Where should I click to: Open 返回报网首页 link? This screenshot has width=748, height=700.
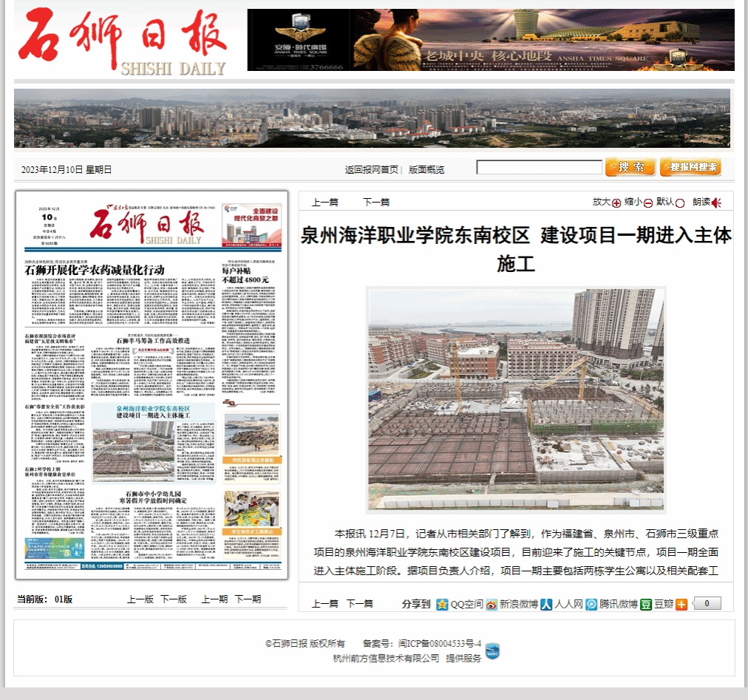pyautogui.click(x=371, y=169)
